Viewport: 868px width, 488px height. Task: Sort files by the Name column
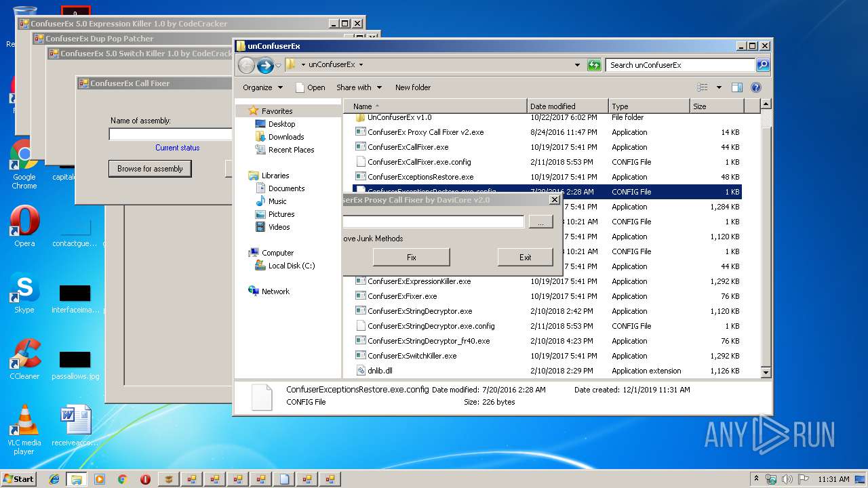[435, 106]
